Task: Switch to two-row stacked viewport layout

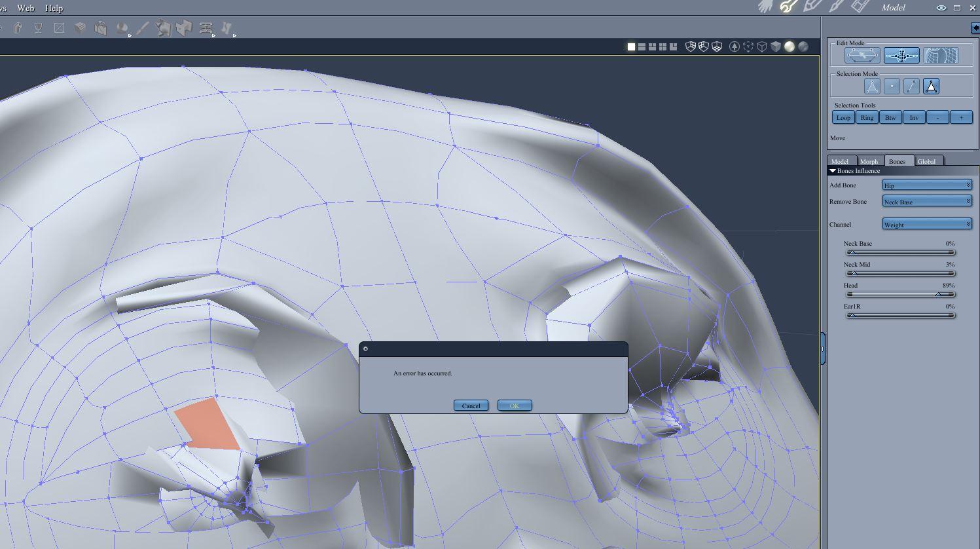Action: tap(642, 47)
